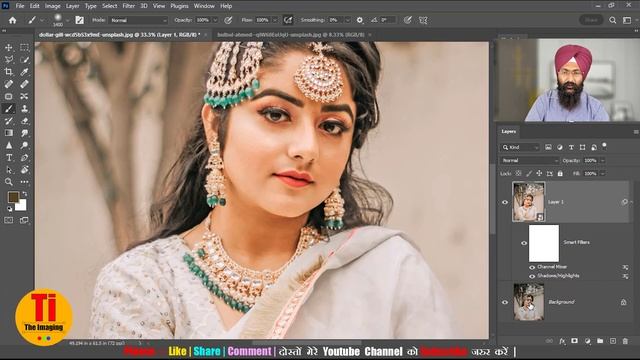Open the Layers panel options menu
This screenshot has height=360, width=640.
636,131
